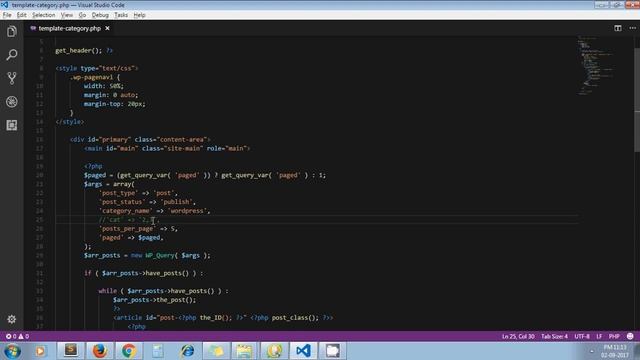This screenshot has width=640, height=360.
Task: Open the Search view in activity bar
Action: (11, 55)
